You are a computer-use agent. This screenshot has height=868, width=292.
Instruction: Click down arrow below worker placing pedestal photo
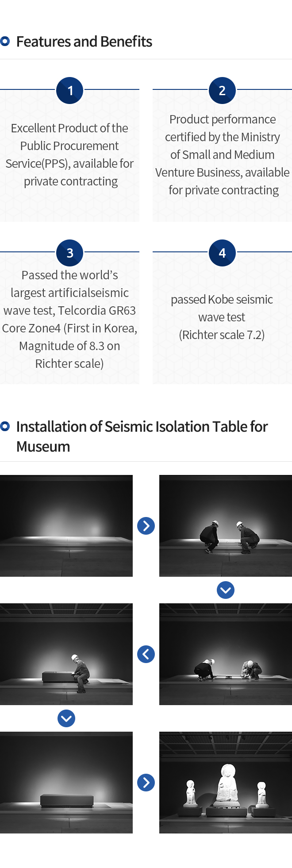click(66, 718)
